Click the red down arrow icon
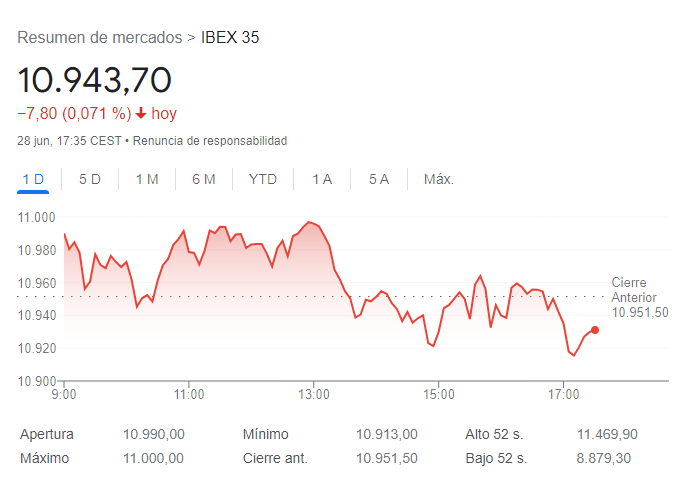Screen dimensions: 692x485 tap(141, 114)
